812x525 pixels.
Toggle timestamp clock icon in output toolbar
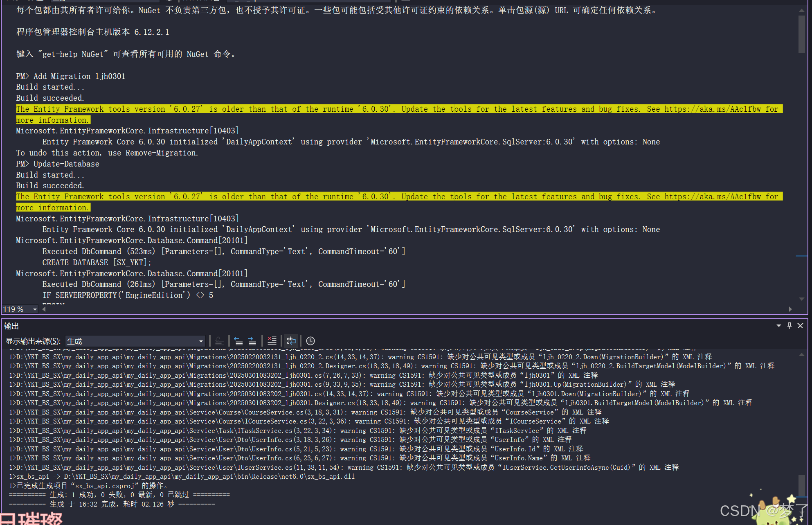(x=310, y=341)
